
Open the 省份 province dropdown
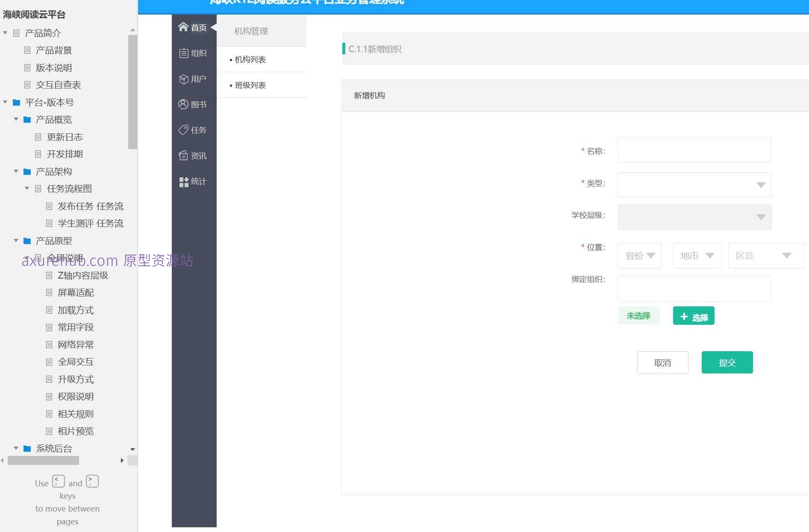pos(639,256)
